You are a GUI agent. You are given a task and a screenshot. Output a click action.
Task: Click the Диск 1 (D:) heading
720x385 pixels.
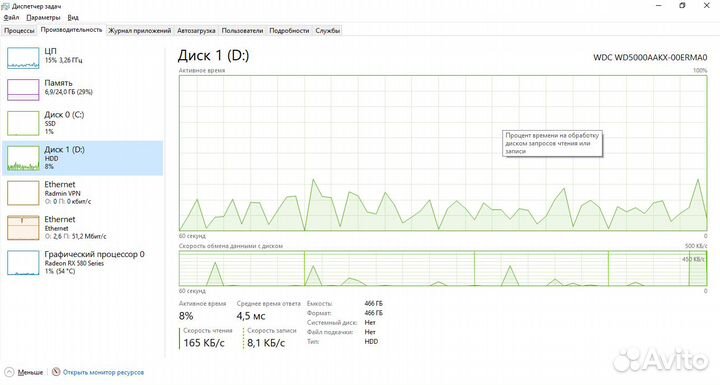(x=214, y=56)
